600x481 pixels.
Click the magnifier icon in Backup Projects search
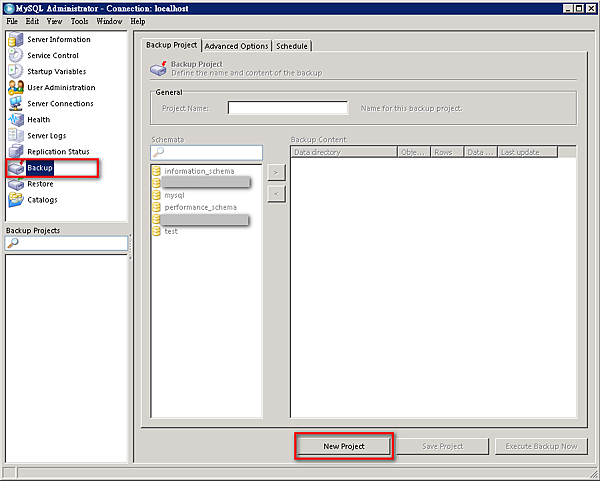[x=13, y=243]
